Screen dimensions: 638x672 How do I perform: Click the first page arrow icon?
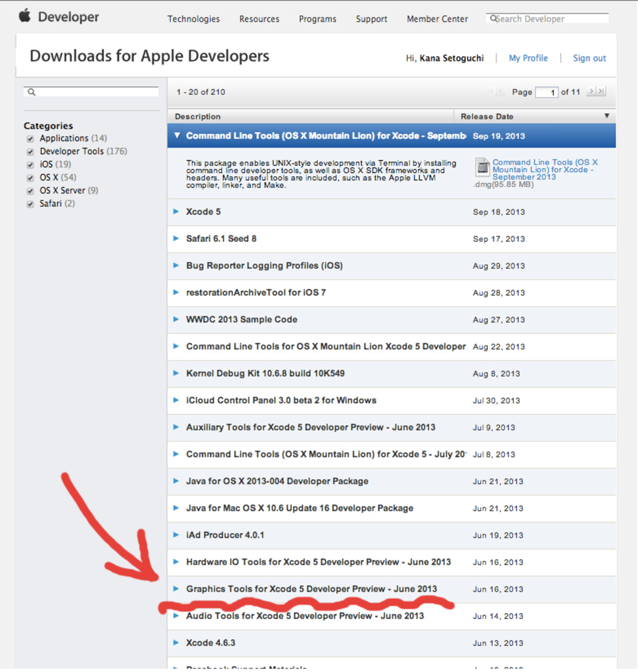pos(491,91)
